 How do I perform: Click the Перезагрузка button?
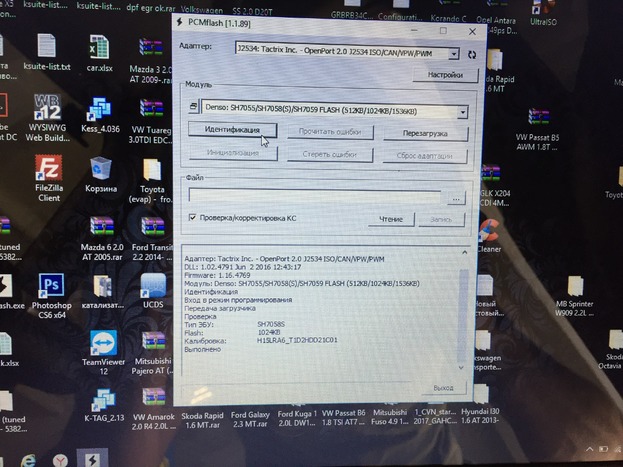(x=425, y=133)
